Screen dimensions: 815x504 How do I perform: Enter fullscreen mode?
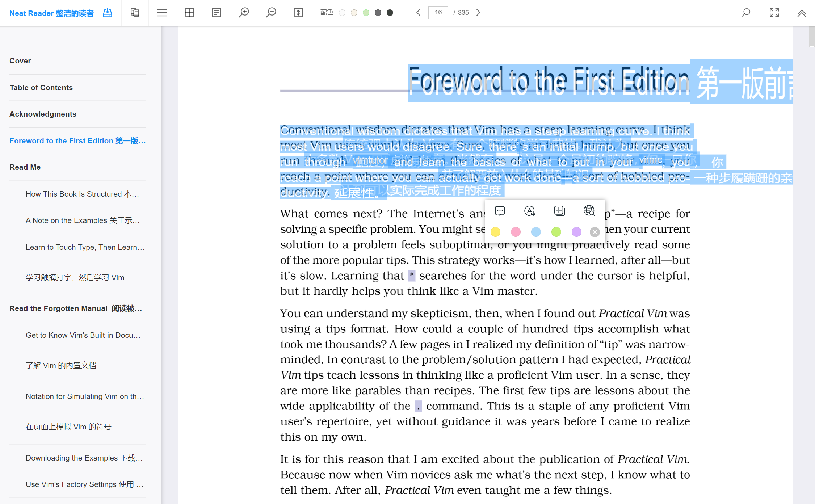[774, 13]
